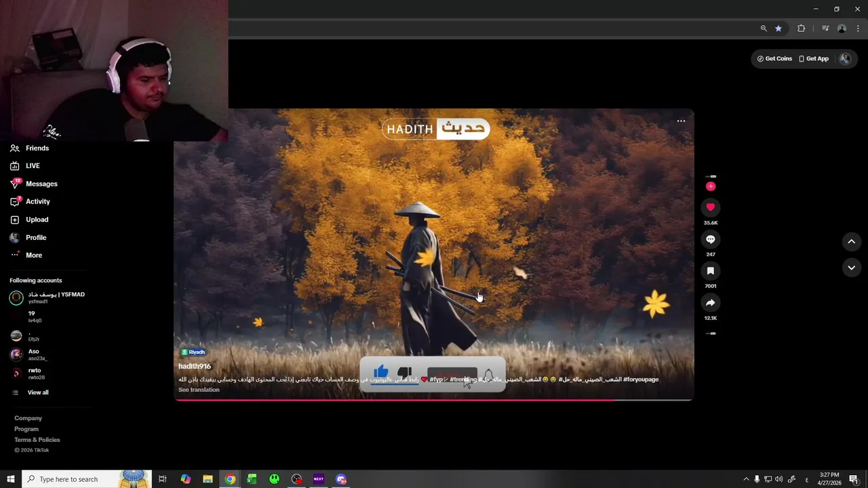This screenshot has width=868, height=488.
Task: Click the LIVE camera icon
Action: click(x=15, y=165)
